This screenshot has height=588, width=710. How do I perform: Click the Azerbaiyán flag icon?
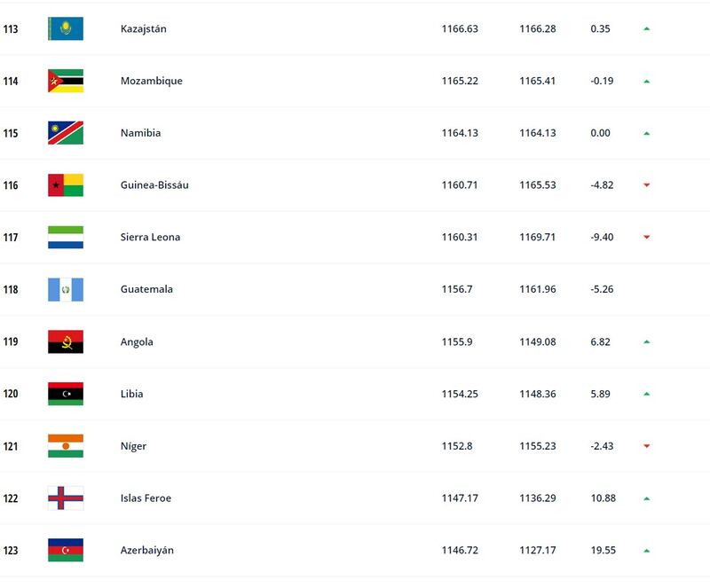point(66,550)
